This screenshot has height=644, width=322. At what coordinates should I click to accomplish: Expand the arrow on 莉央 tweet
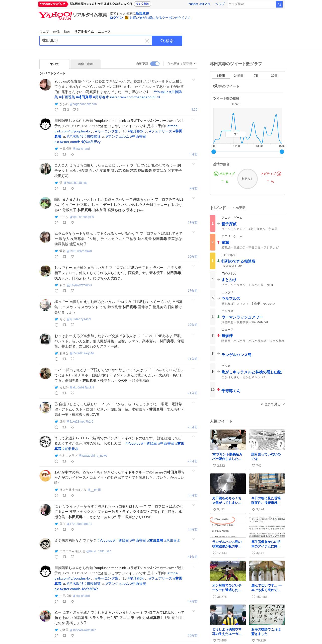click(x=193, y=266)
